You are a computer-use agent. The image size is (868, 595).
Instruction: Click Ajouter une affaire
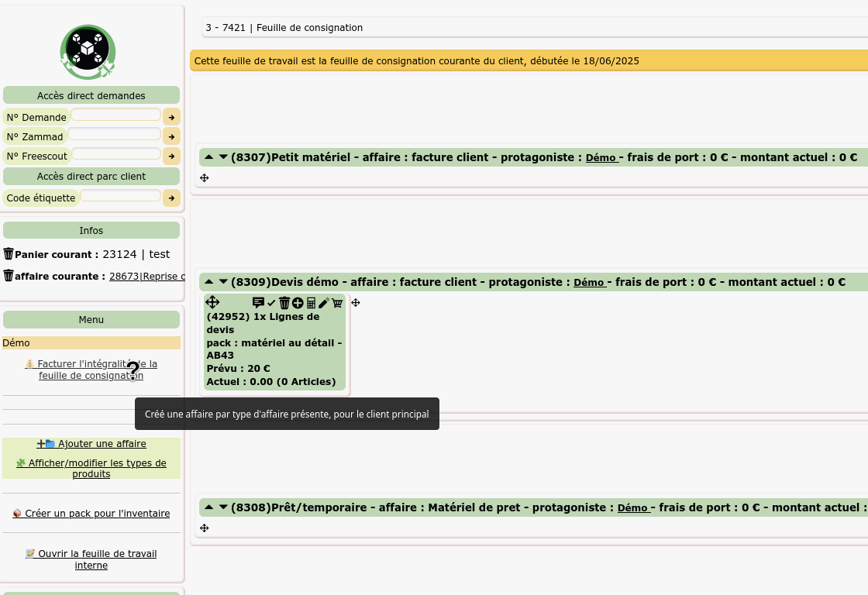click(91, 443)
